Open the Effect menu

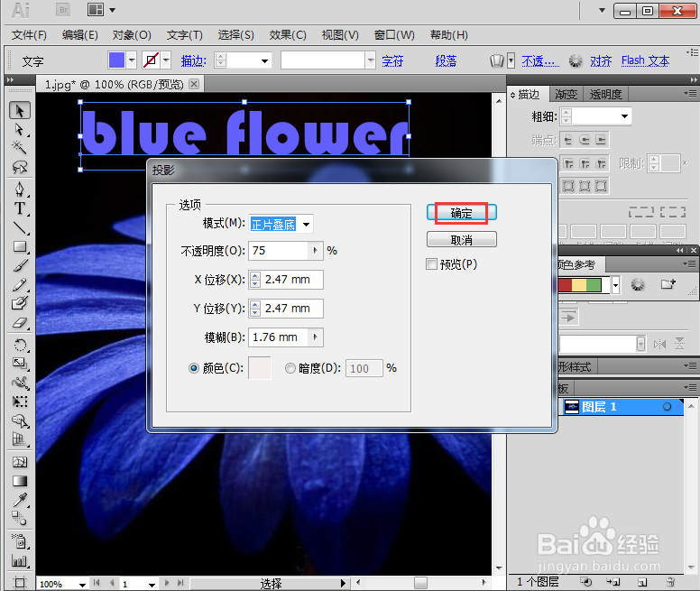[x=288, y=35]
